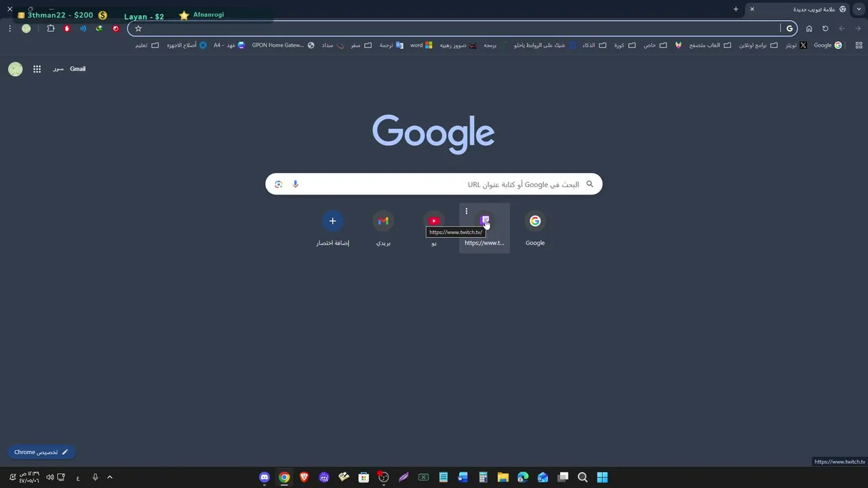The image size is (868, 488).
Task: Close the current new tab
Action: coord(752,9)
